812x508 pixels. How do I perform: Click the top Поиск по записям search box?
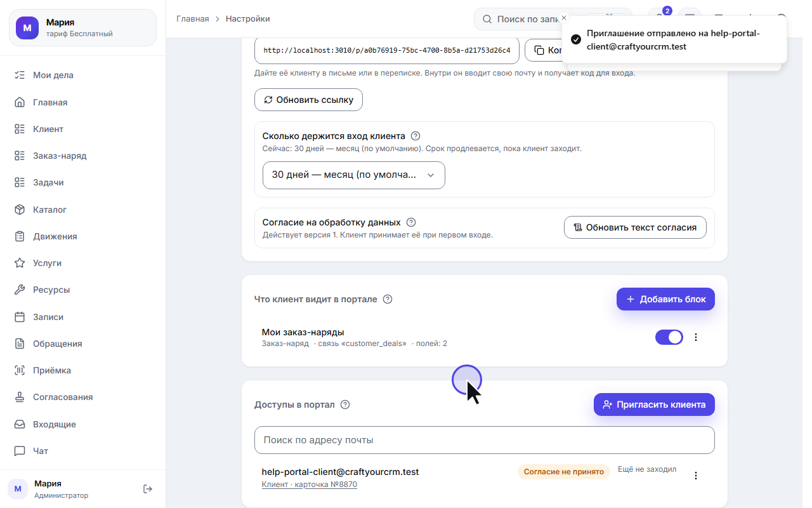tap(519, 19)
